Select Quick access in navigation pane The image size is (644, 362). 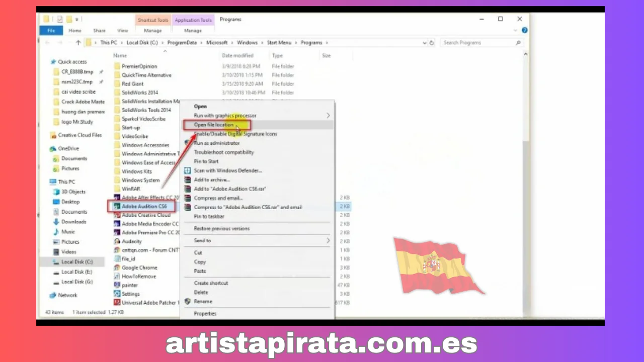(x=72, y=62)
